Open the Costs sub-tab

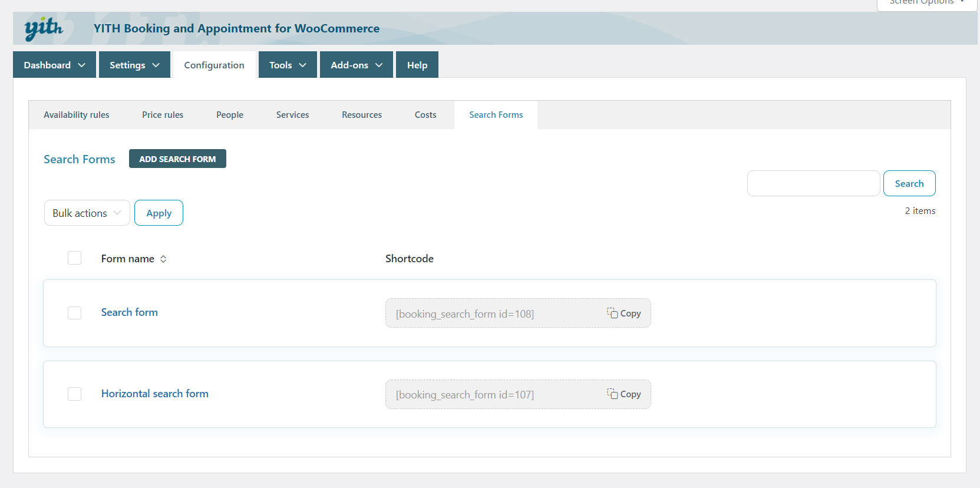[x=425, y=115]
